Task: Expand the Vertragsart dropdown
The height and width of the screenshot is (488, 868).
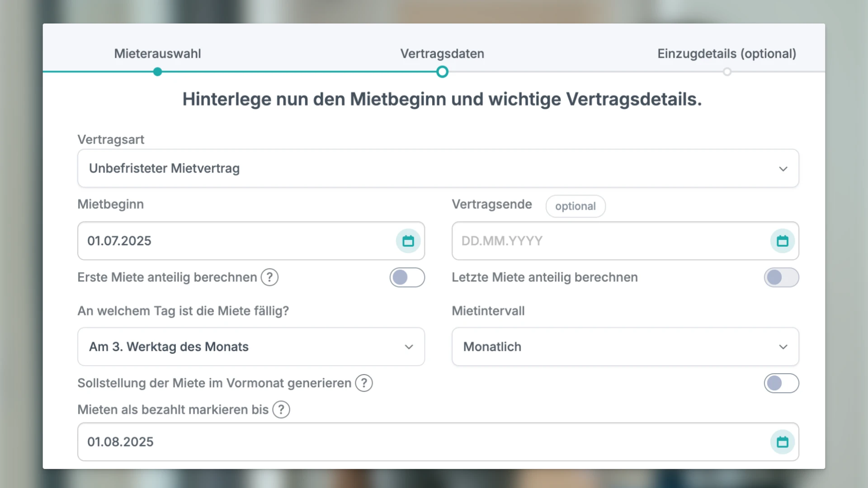Action: point(438,169)
